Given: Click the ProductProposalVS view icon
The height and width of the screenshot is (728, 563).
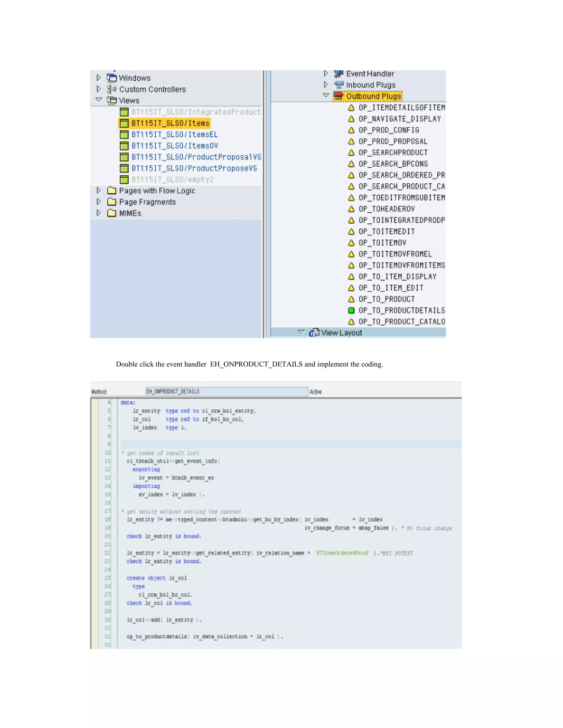Looking at the screenshot, I should coord(124,157).
